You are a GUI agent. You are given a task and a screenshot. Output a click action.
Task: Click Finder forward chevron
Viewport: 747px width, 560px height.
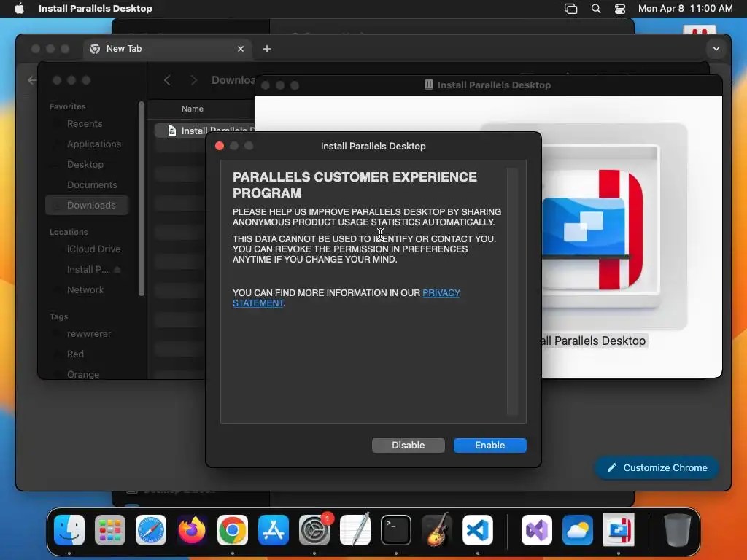(193, 80)
